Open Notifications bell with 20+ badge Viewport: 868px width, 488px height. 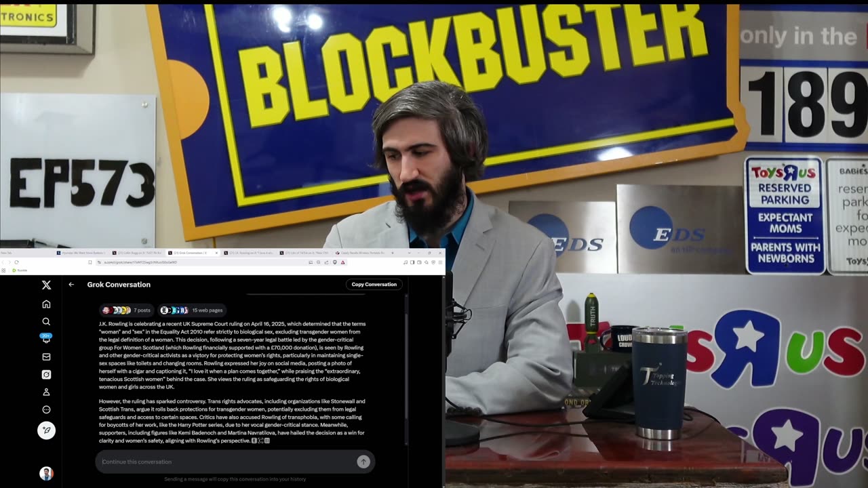click(x=46, y=338)
